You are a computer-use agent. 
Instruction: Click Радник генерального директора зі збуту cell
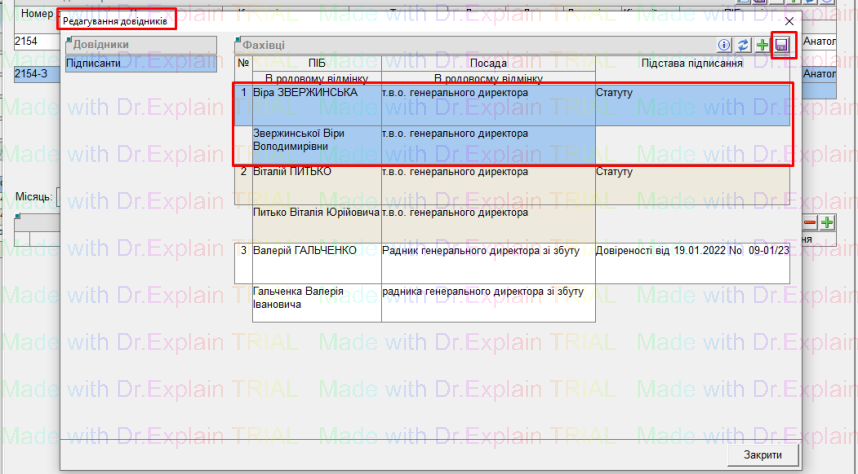[x=488, y=250]
